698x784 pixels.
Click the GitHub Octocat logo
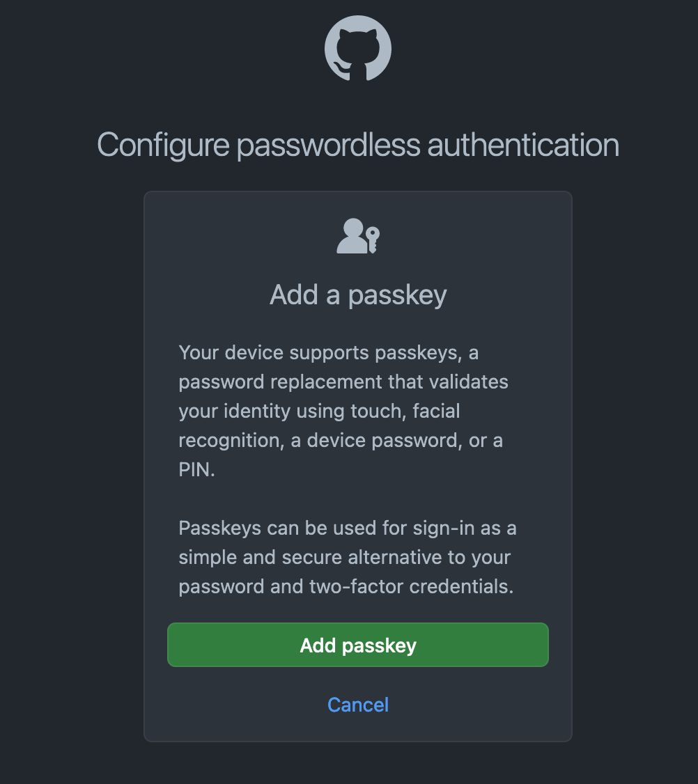point(358,48)
